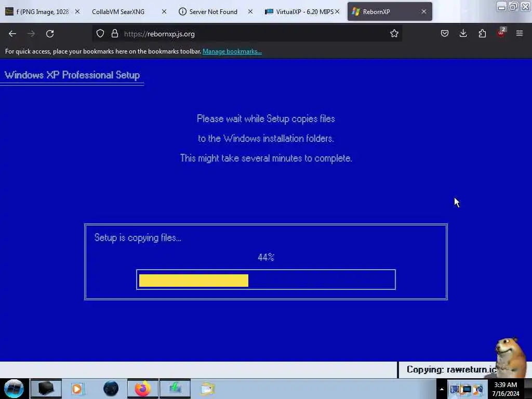Click the Setup is copying files text
The height and width of the screenshot is (399, 532).
pyautogui.click(x=137, y=238)
